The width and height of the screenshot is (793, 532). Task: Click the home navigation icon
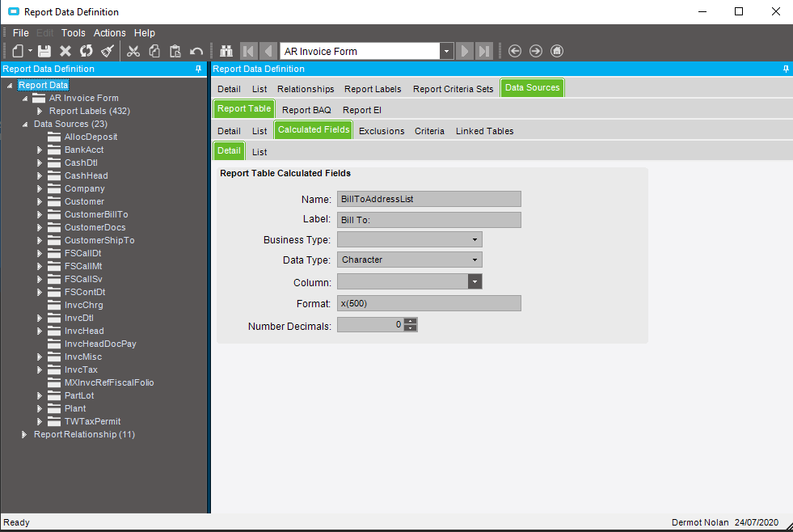tap(556, 50)
